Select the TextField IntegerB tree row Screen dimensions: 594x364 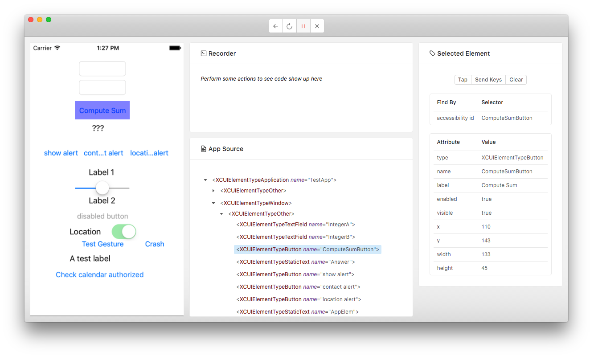295,237
